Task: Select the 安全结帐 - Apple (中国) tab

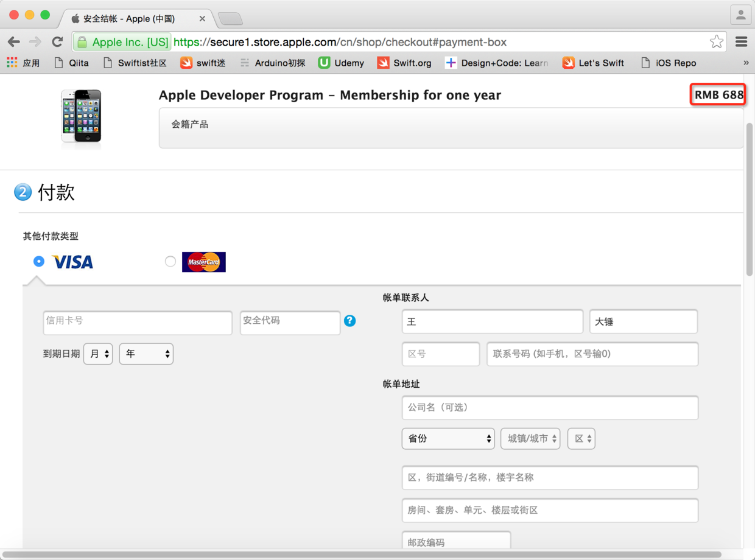Action: coord(129,19)
